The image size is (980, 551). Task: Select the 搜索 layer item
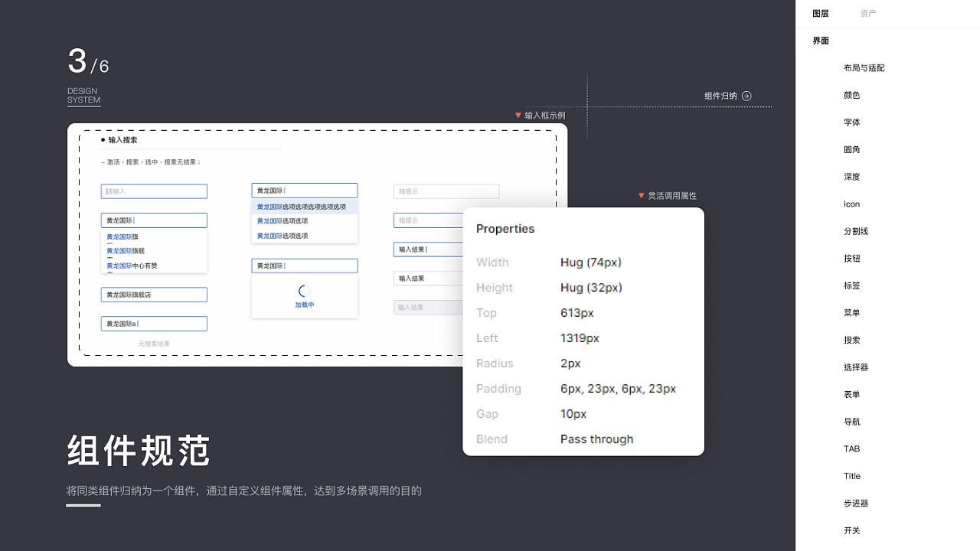(x=851, y=340)
